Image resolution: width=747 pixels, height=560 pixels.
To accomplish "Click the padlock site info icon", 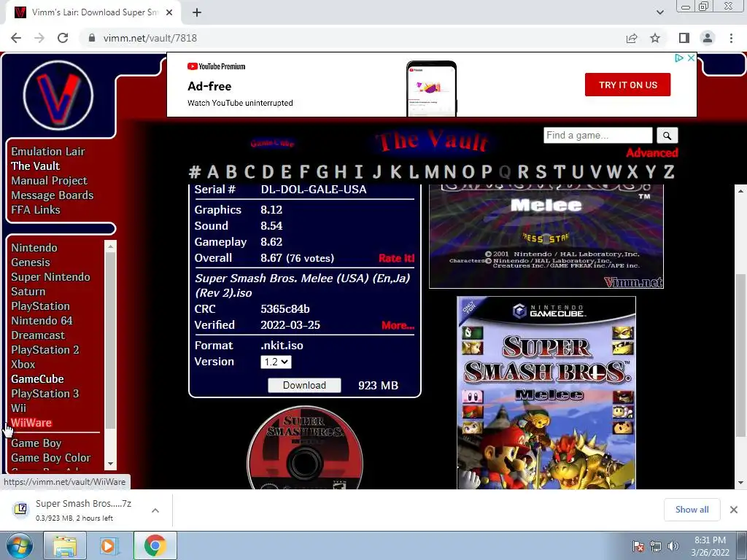I will (x=92, y=38).
